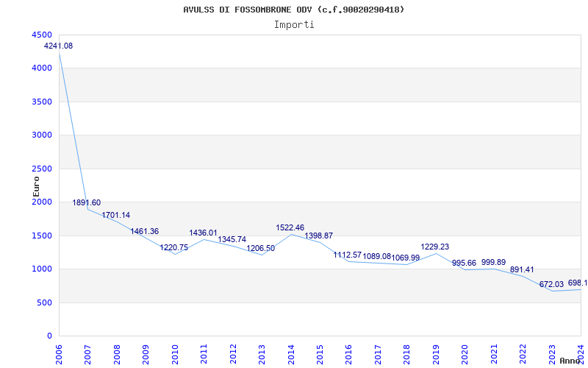Click the 2006 x-axis year label
588x368 pixels.
pos(59,355)
